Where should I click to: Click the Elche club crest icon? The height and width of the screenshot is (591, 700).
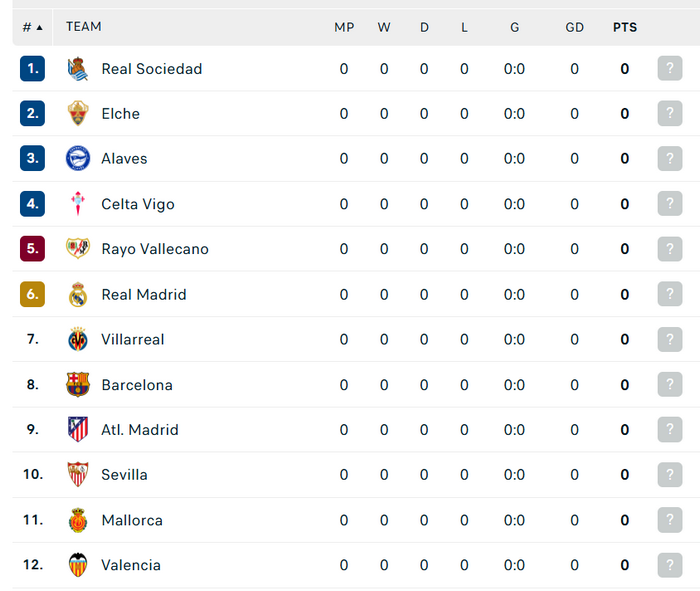(x=78, y=113)
